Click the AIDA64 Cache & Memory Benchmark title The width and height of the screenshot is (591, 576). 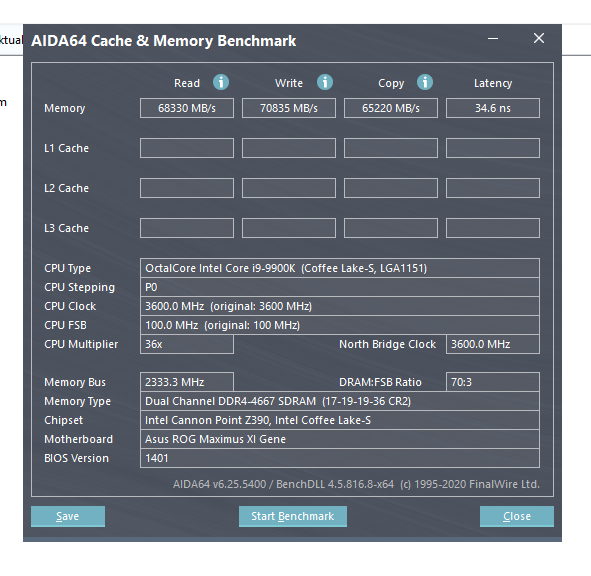point(164,41)
